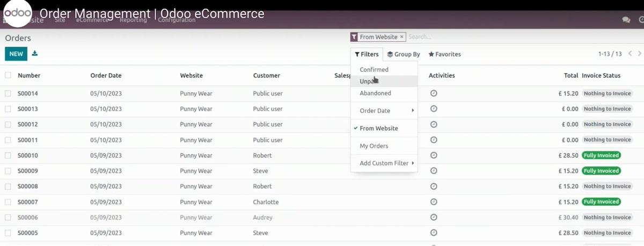Screen dimensions: 644x246
Task: Open the chat messages icon
Action: (626, 20)
